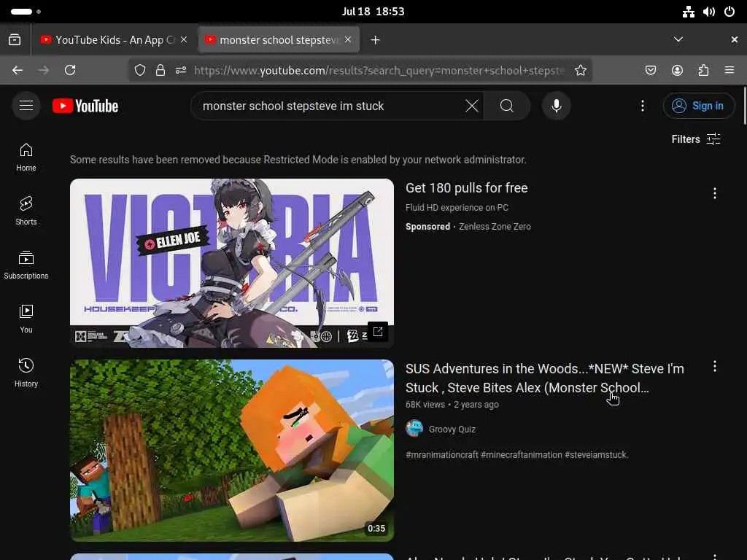
Task: View site security lock info
Action: point(160,71)
